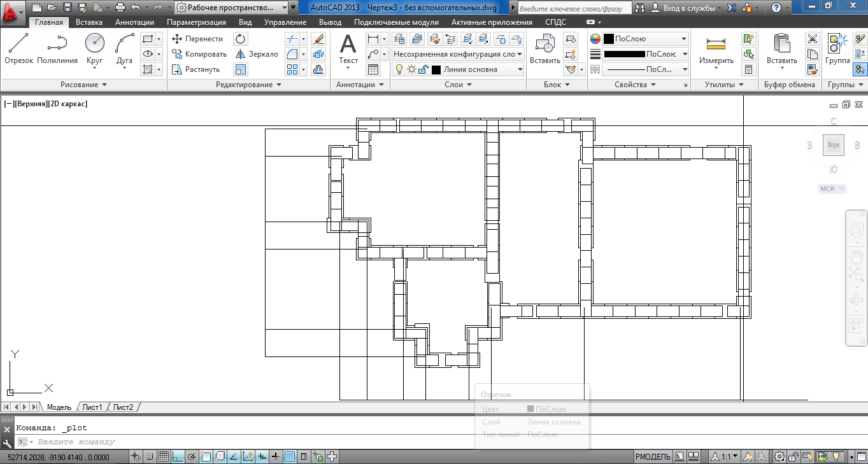
Task: Click the Erase tool icon
Action: [319, 39]
